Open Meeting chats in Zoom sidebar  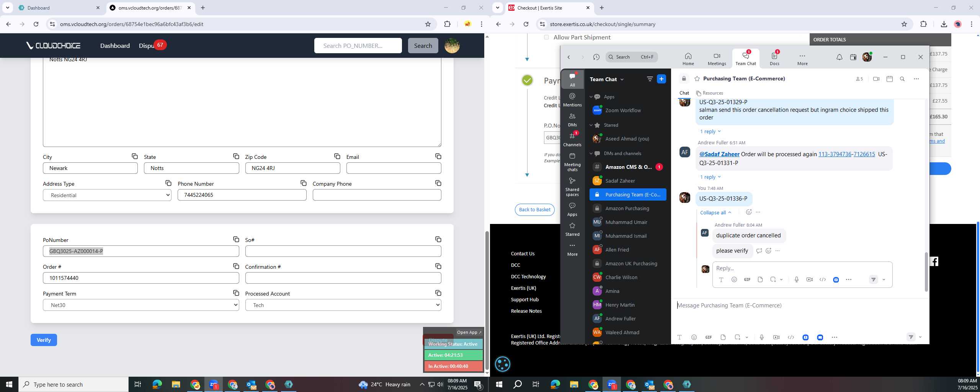[x=572, y=162]
